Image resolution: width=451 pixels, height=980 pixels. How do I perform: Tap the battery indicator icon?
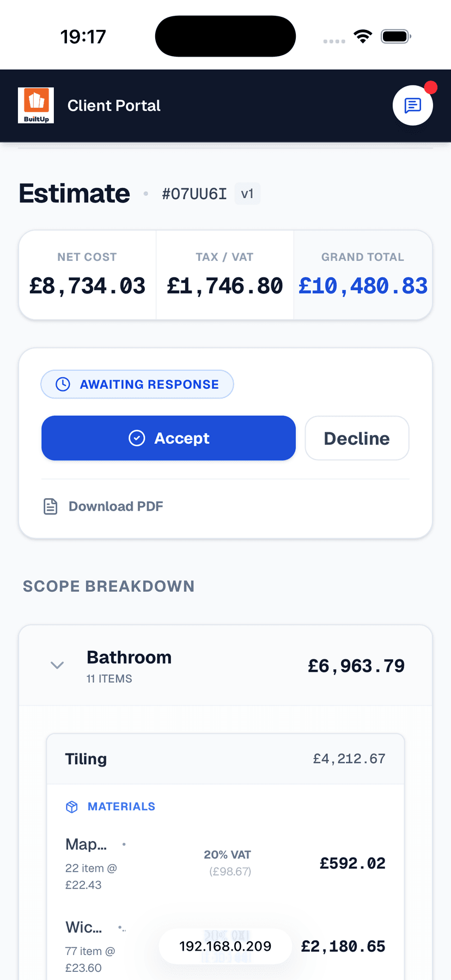click(396, 36)
